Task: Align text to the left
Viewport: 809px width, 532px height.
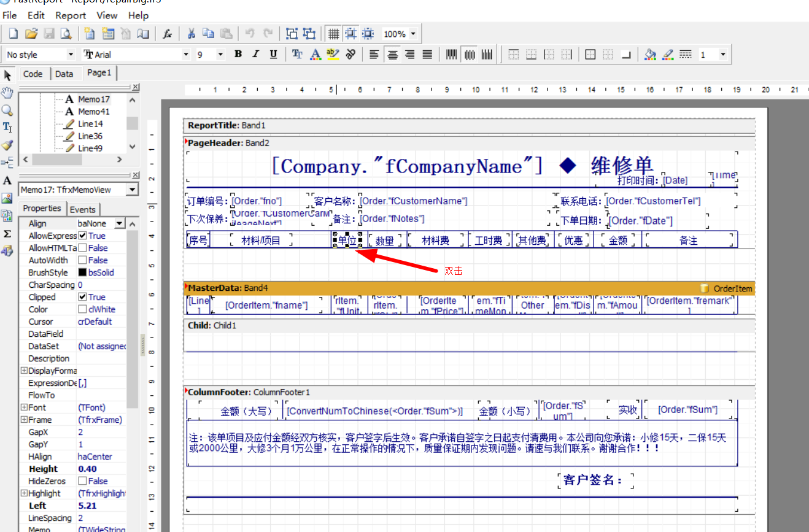Action: (374, 55)
